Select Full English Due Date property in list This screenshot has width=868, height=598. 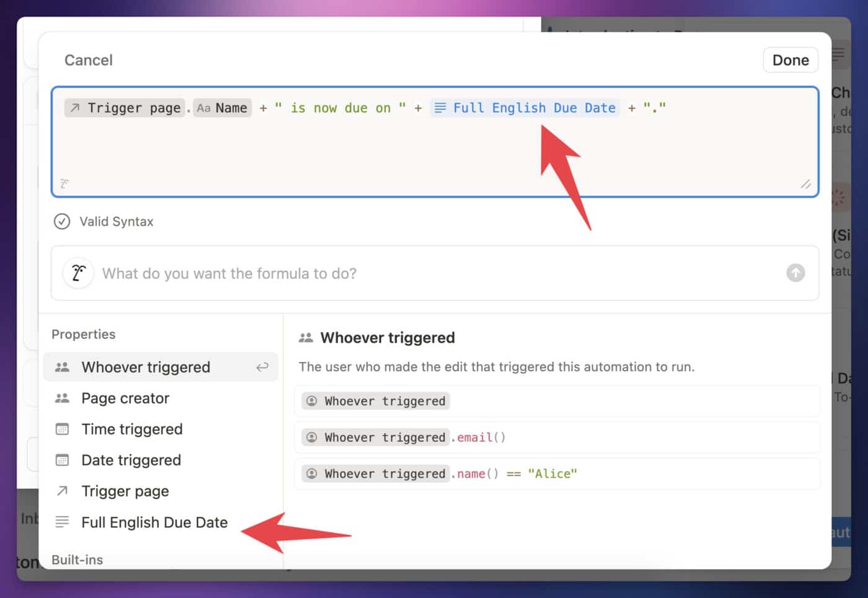click(161, 522)
